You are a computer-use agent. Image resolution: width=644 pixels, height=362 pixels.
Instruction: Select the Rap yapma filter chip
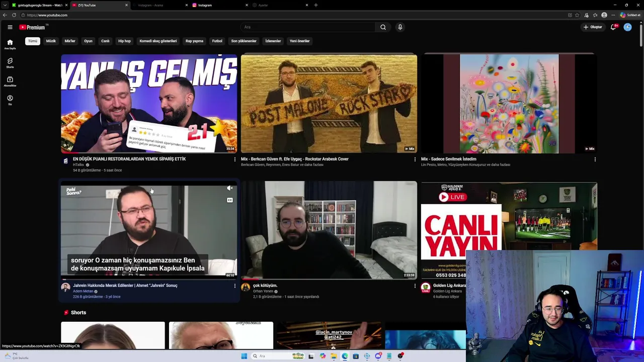coord(194,41)
